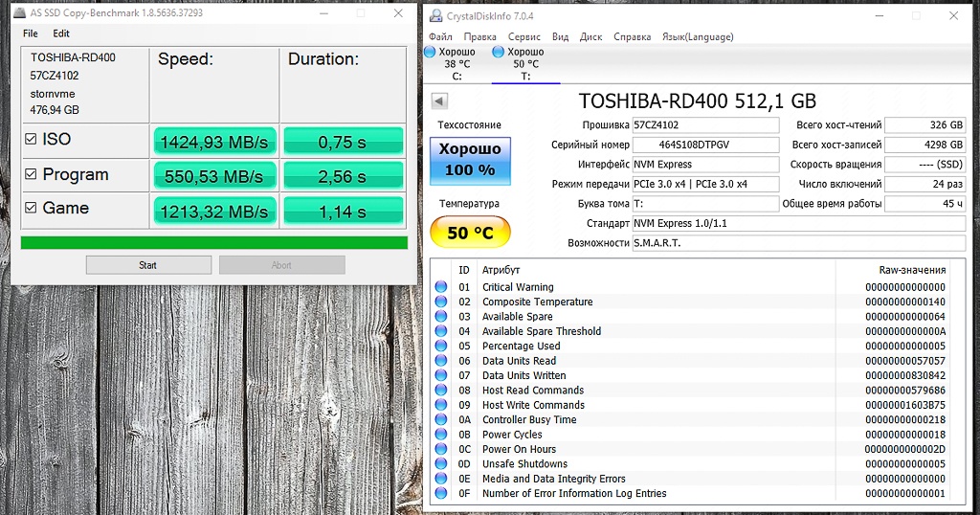Click status circle of drive T: tab
This screenshot has width=980, height=515.
pos(498,52)
